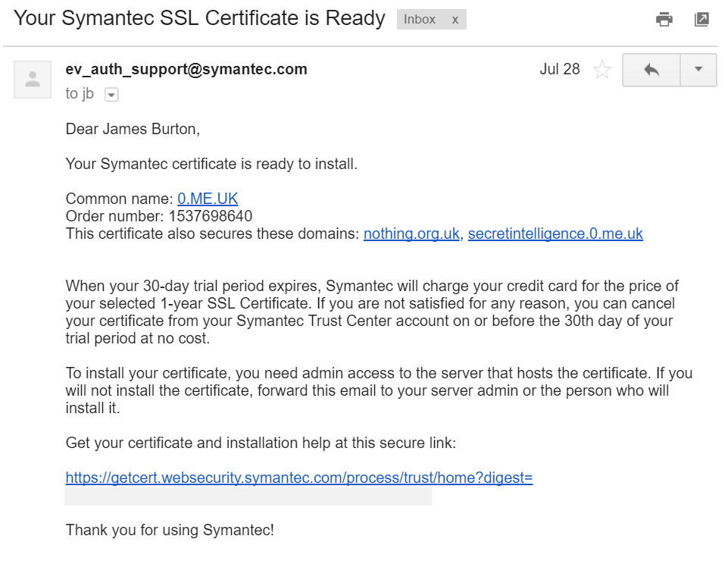Image resolution: width=728 pixels, height=583 pixels.
Task: Open the 0.ME.UK link
Action: [x=208, y=199]
